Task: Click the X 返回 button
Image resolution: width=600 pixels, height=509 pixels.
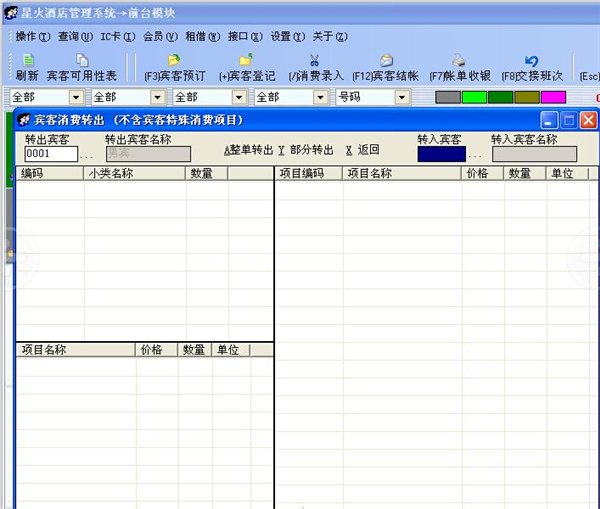Action: [x=362, y=150]
